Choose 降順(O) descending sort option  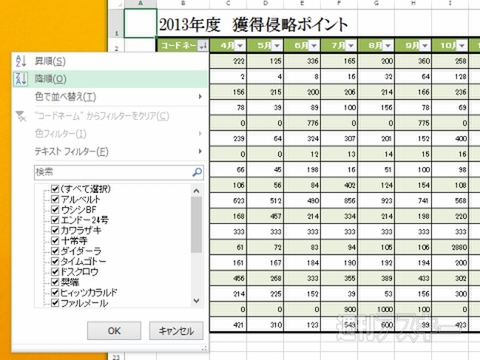pos(110,79)
